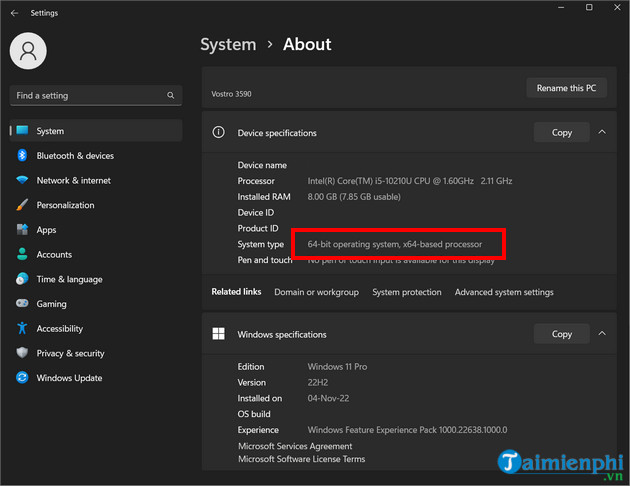This screenshot has height=486, width=630.
Task: Click the System monitor icon
Action: pos(22,131)
